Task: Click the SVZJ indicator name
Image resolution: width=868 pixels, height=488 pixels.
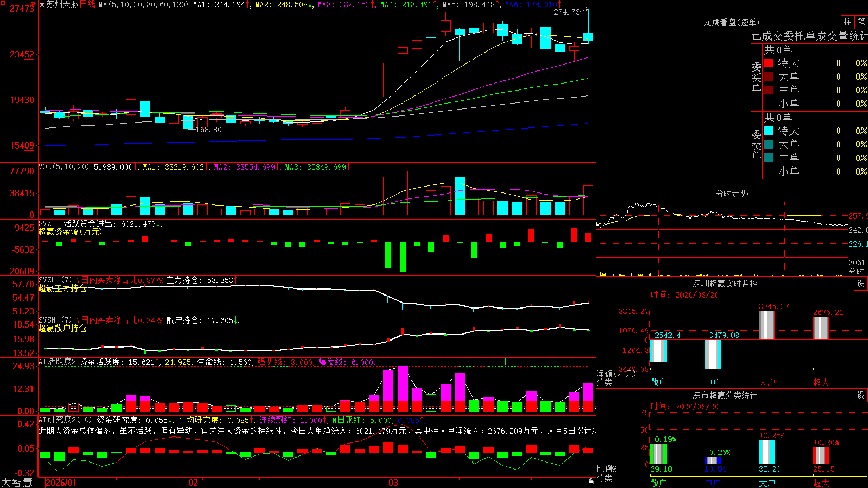Action: click(47, 223)
